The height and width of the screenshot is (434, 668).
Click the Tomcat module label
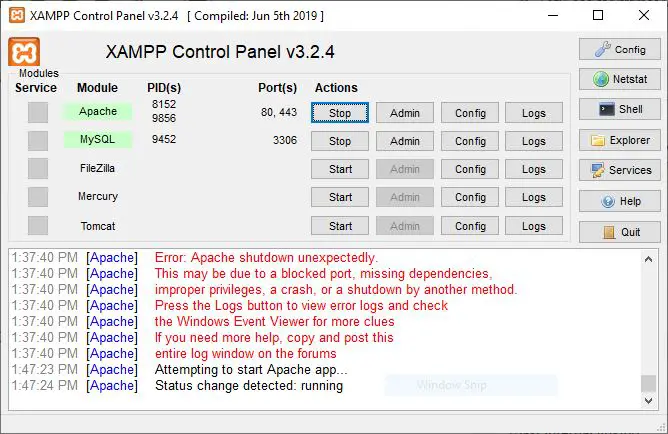tap(98, 226)
